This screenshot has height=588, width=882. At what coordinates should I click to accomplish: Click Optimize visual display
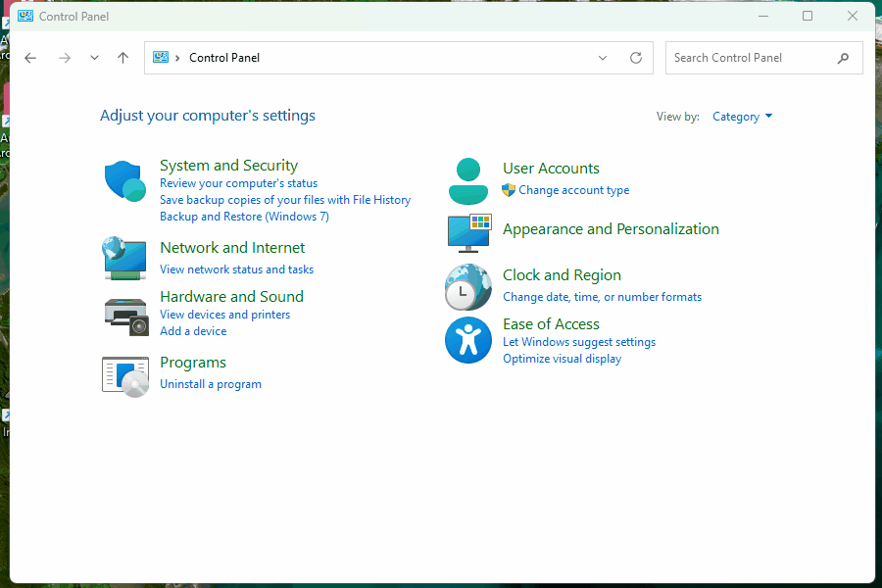(x=562, y=359)
